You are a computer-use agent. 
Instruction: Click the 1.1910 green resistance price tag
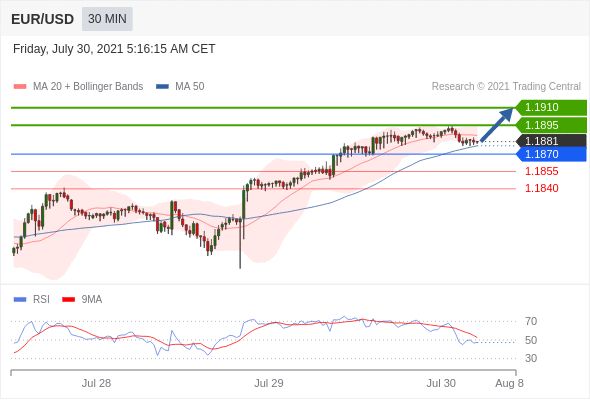[x=551, y=108]
